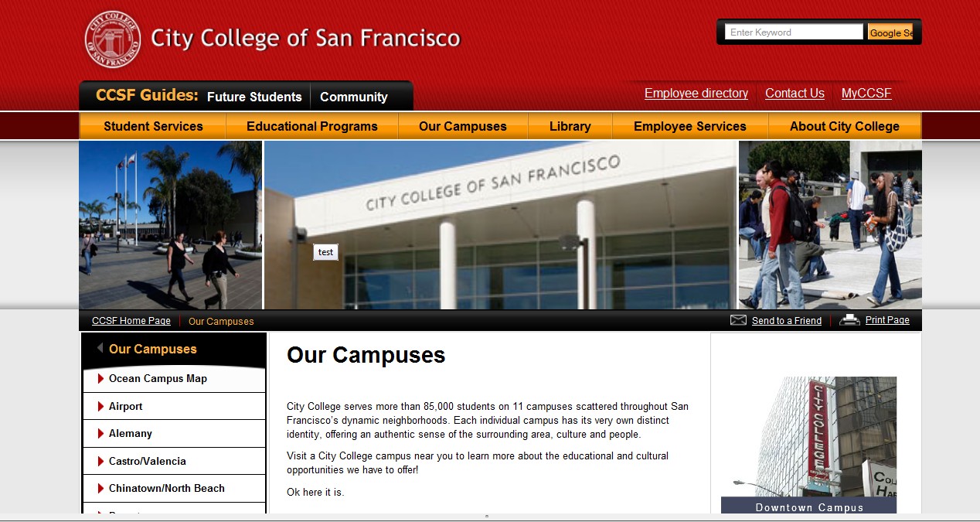The image size is (980, 522).
Task: Click the Downtown Campus photo thumbnail
Action: point(808,437)
